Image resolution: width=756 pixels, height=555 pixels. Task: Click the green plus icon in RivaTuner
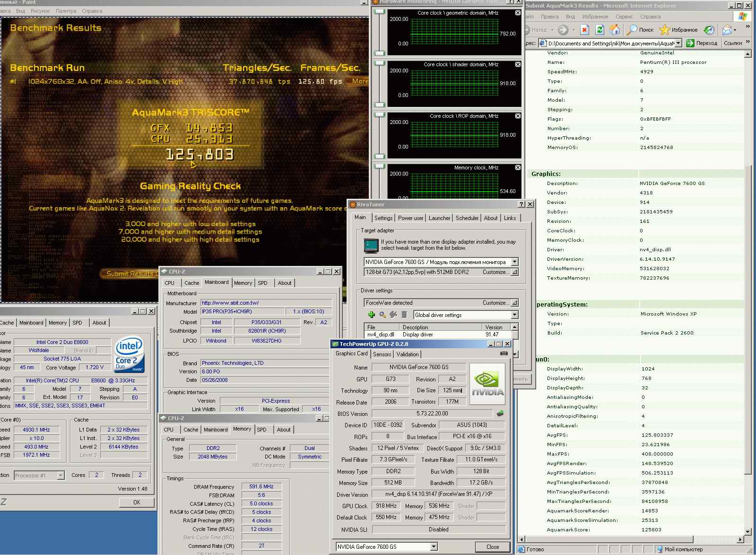(372, 315)
